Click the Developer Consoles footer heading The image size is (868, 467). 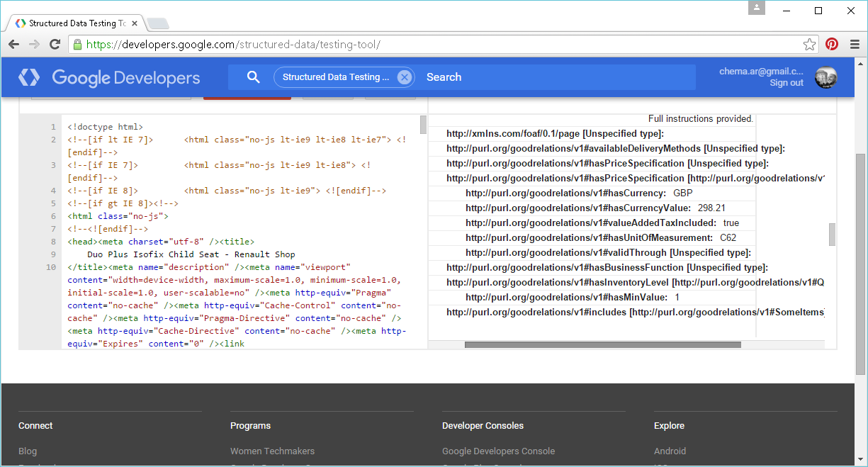(483, 425)
